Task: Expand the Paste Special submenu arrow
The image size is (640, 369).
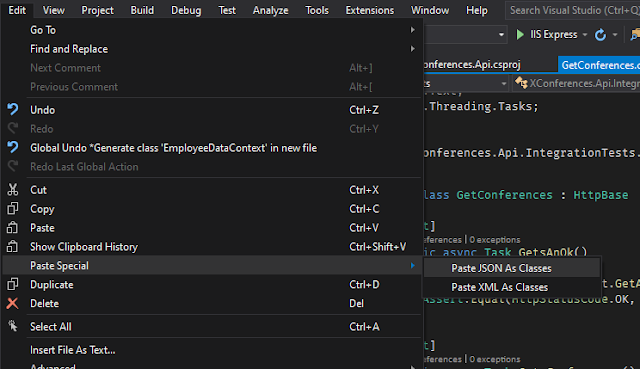Action: [412, 265]
